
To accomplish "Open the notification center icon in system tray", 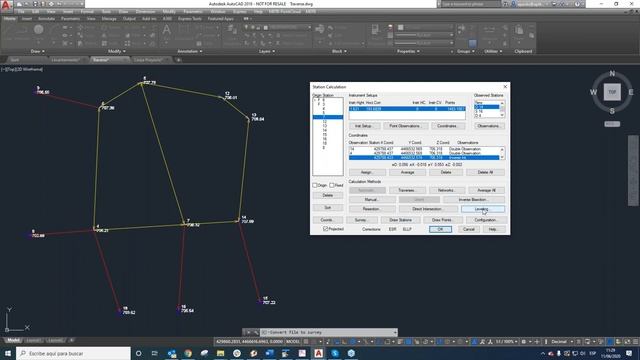I will [x=629, y=353].
